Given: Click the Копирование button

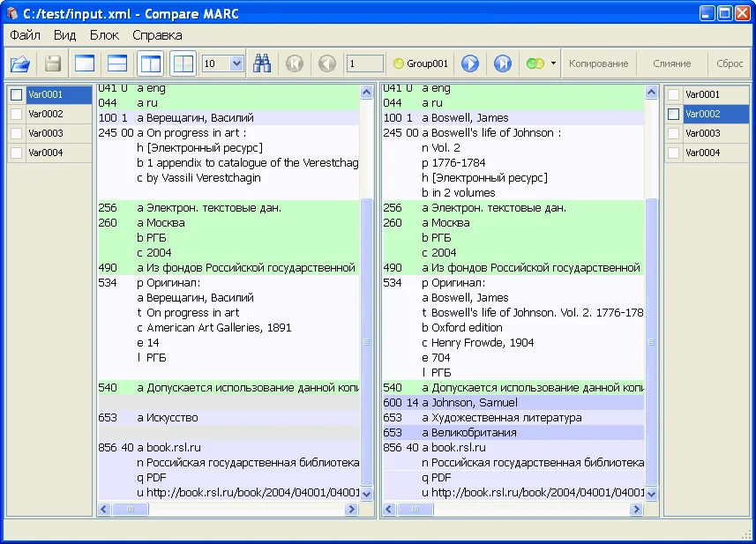Looking at the screenshot, I should [x=598, y=63].
